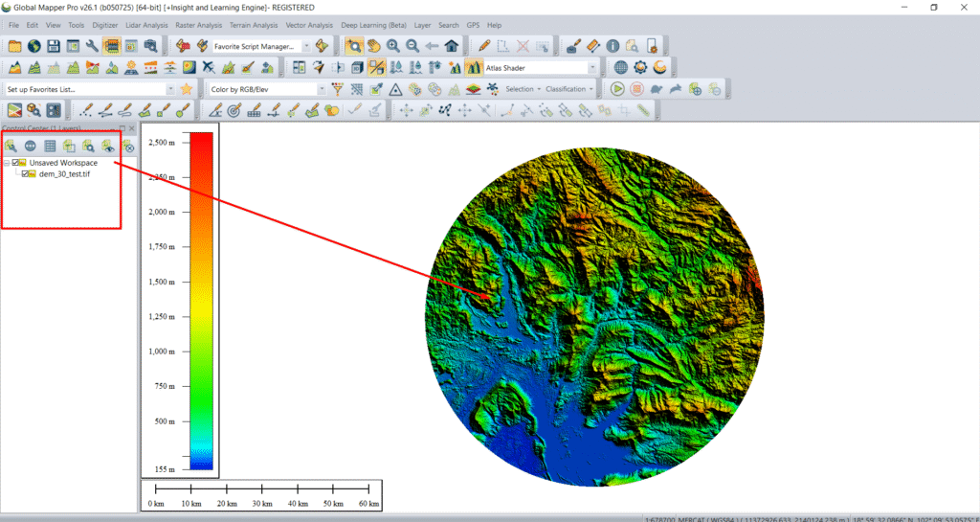Open the Help menu
This screenshot has width=980, height=522.
pyautogui.click(x=495, y=25)
